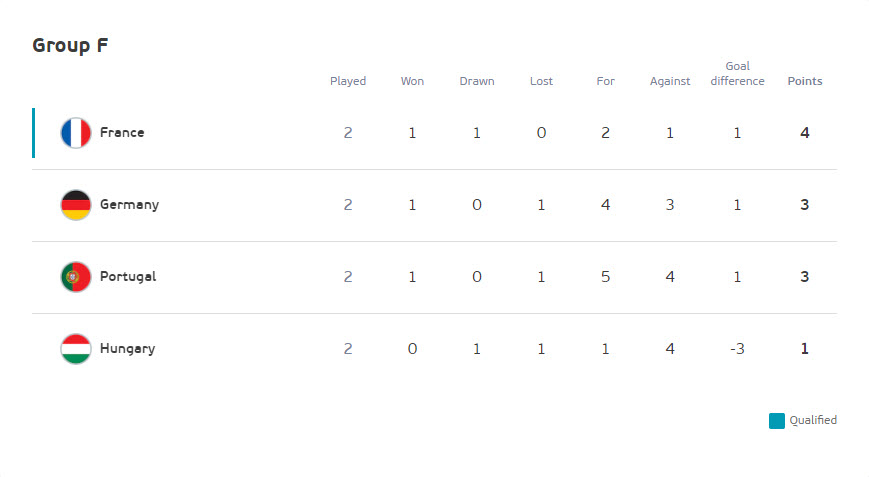Click the Germany flag icon
The image size is (869, 477).
(x=76, y=205)
